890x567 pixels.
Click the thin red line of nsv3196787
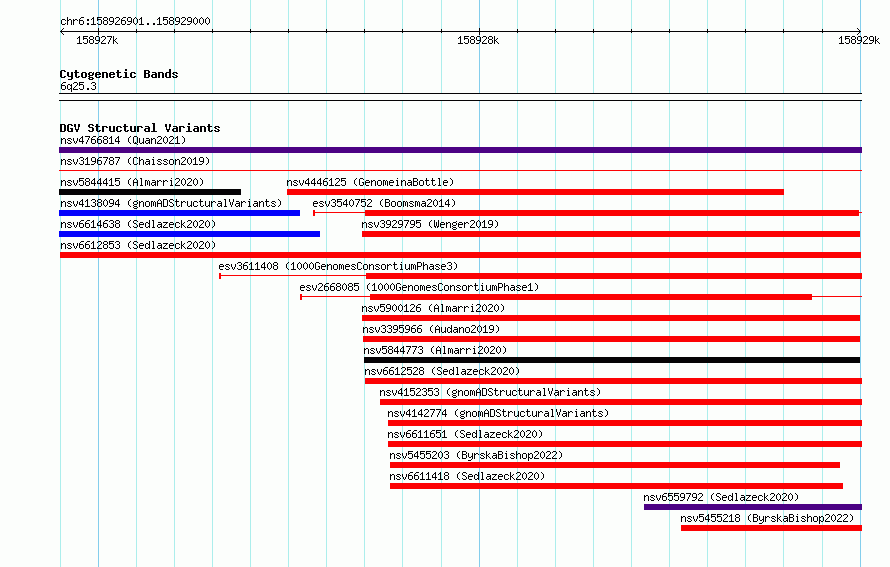click(460, 170)
